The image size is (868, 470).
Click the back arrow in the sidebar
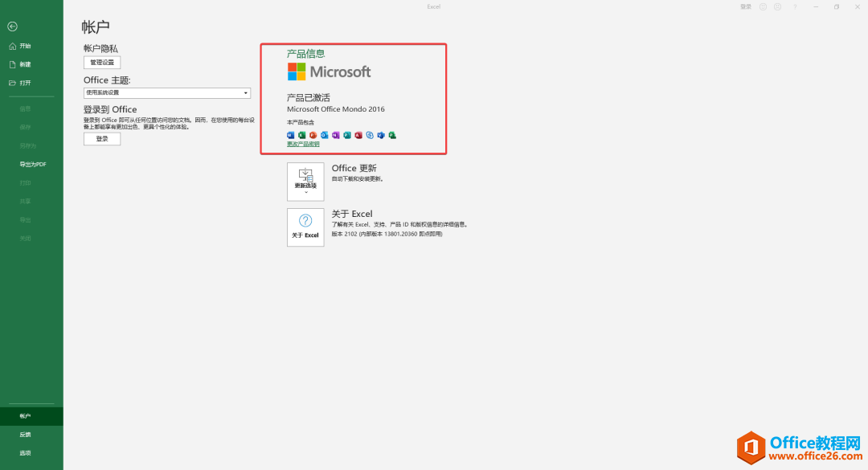tap(12, 26)
